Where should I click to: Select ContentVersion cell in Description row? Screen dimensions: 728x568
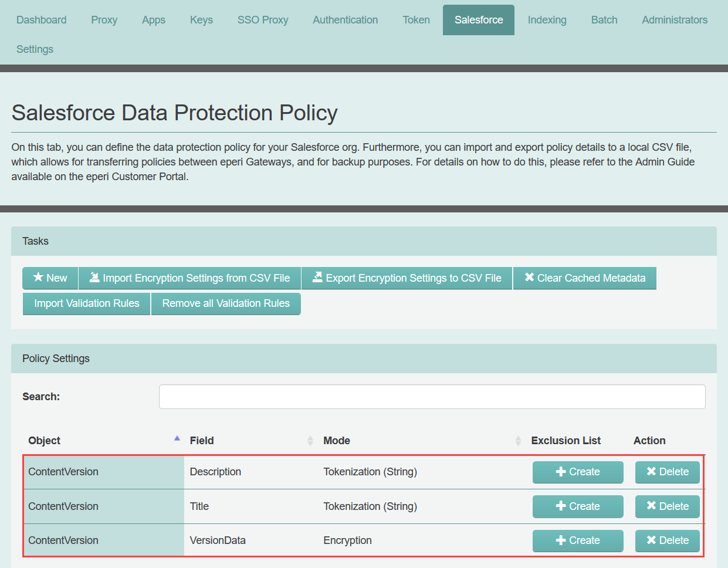(103, 472)
